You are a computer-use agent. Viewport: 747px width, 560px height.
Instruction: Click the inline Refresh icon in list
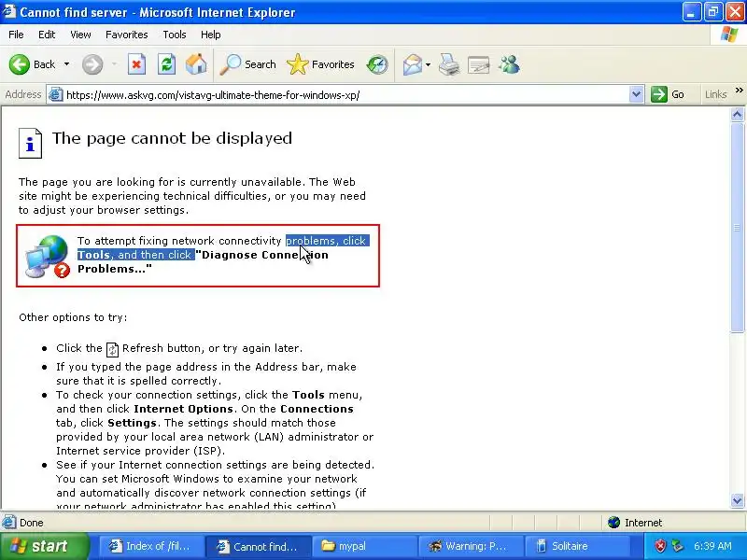[x=112, y=349]
